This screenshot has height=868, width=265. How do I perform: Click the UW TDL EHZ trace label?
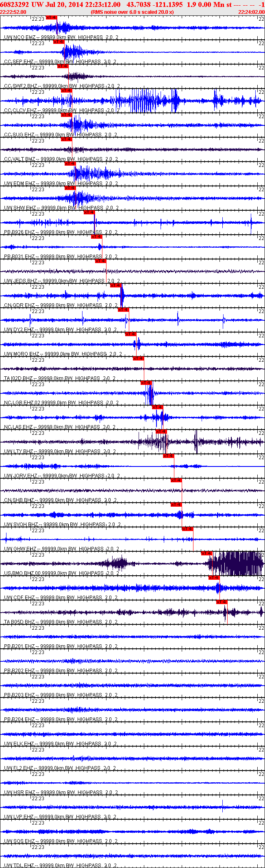pyautogui.click(x=61, y=866)
